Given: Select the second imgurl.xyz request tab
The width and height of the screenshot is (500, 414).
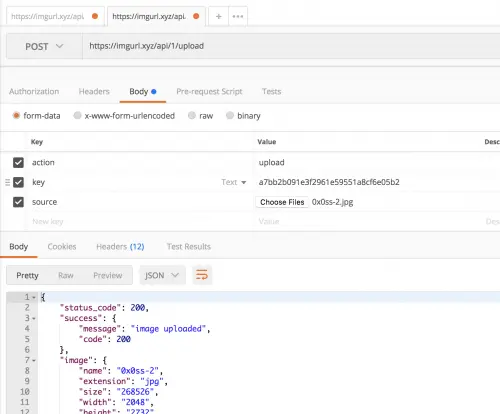Looking at the screenshot, I should 156,16.
